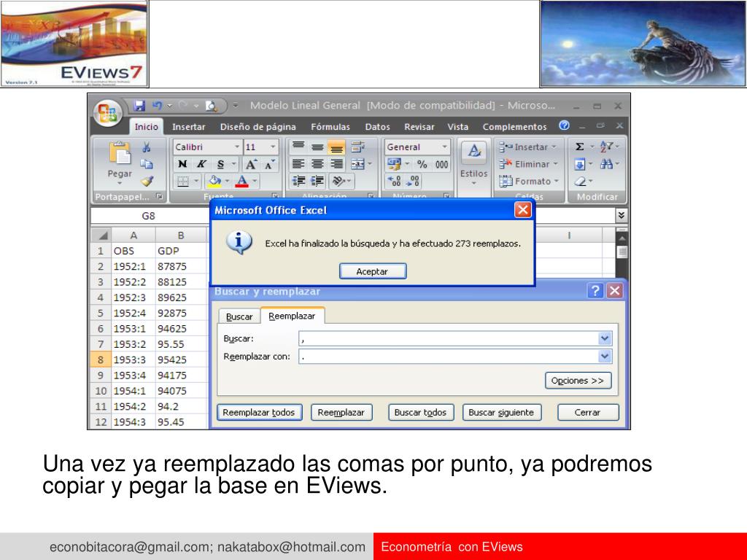Image resolution: width=747 pixels, height=560 pixels.
Task: Select the Format Painter brush
Action: click(x=147, y=181)
